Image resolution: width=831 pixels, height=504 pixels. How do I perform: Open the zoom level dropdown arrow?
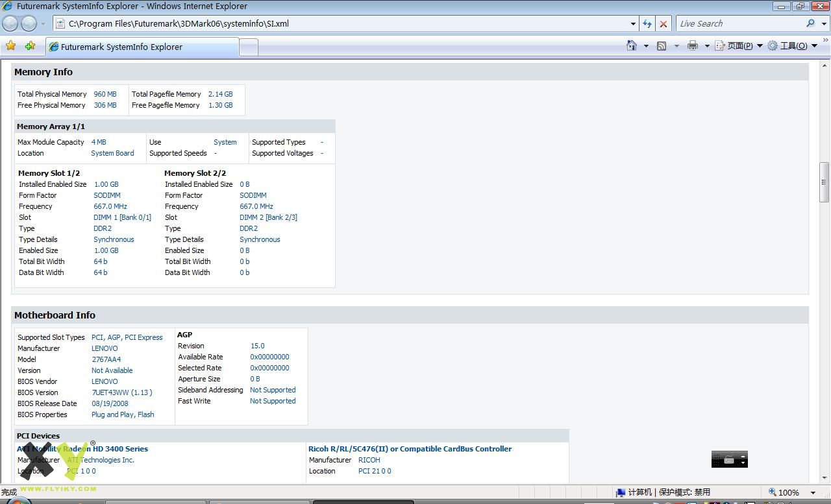(812, 492)
